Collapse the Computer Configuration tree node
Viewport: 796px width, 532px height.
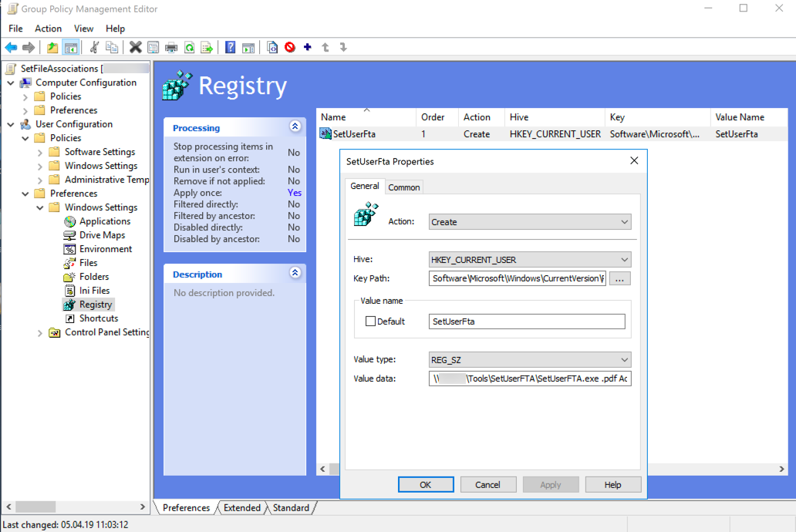(x=11, y=82)
